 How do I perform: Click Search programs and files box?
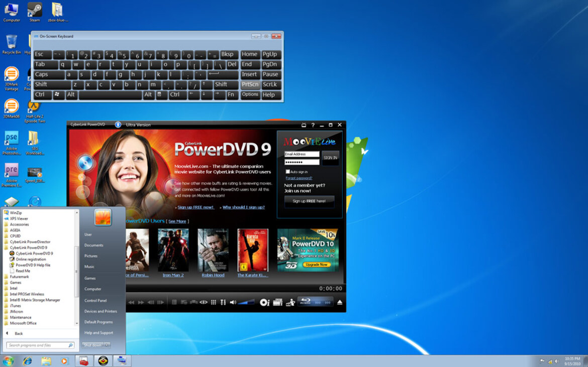click(40, 345)
